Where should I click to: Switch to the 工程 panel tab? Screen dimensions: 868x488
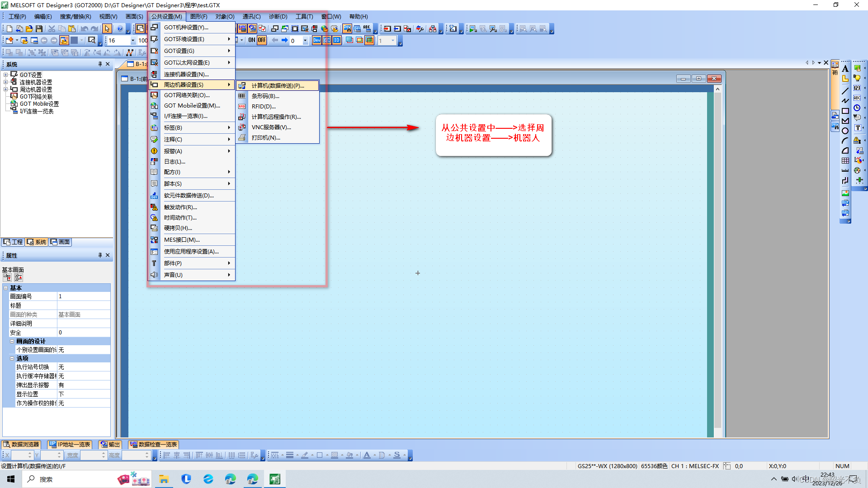(x=13, y=242)
